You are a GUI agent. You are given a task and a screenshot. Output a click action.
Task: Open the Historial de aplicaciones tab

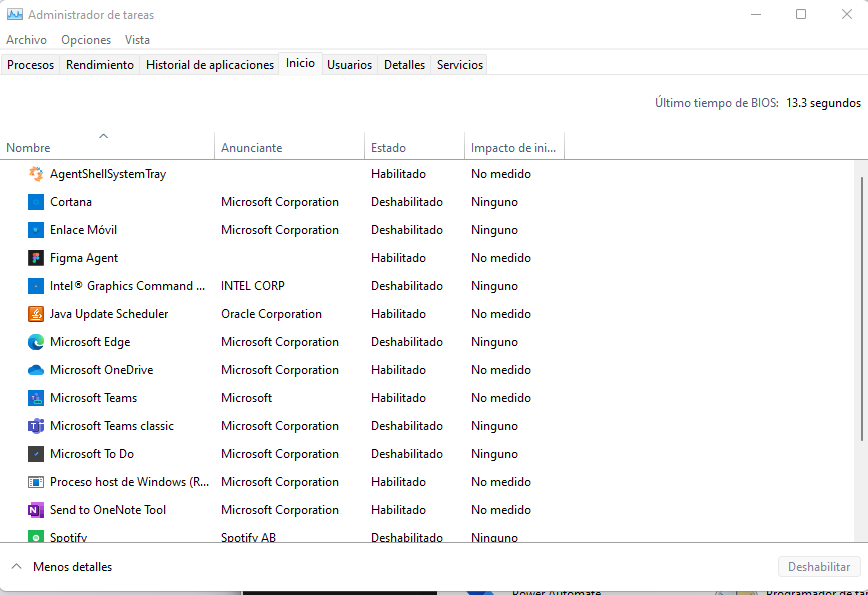(210, 65)
